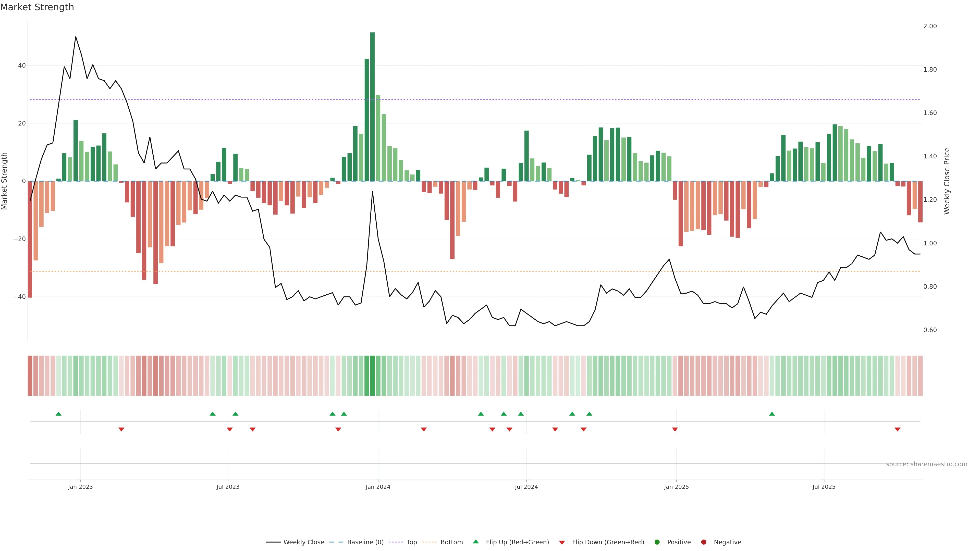
Task: Click the flip-down marker at Jan 2025
Action: (675, 429)
